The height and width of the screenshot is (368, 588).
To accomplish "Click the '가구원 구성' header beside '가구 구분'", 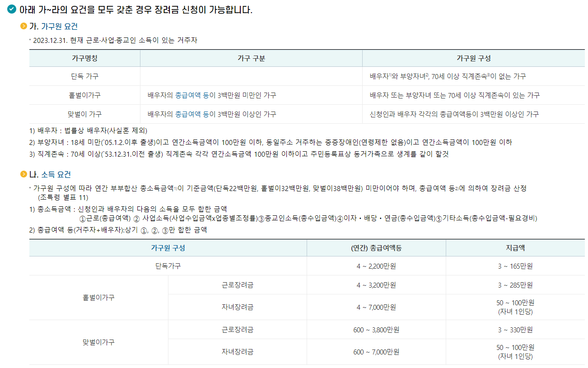I will point(474,58).
